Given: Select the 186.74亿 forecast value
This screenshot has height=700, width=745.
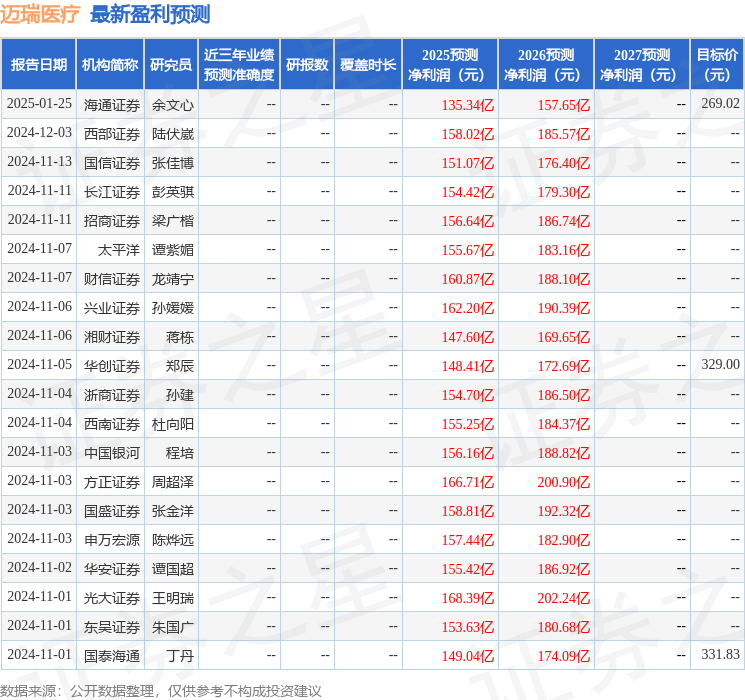Looking at the screenshot, I should click(564, 221).
